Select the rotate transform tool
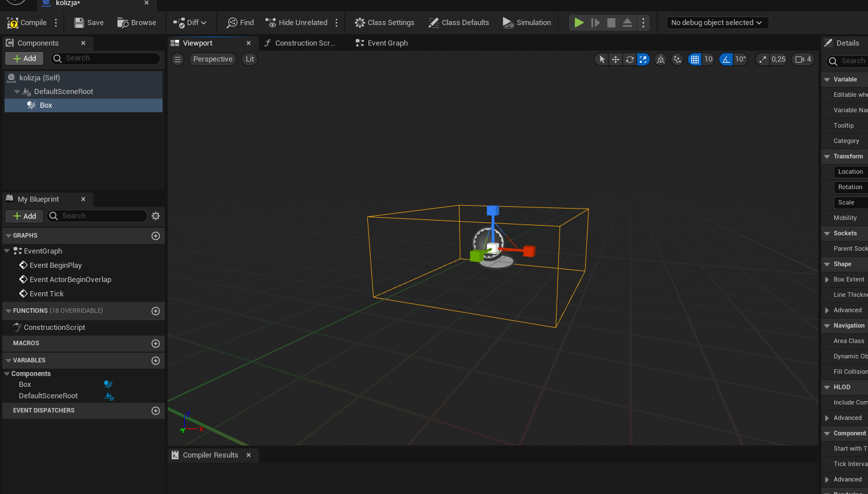The image size is (868, 494). (x=630, y=59)
